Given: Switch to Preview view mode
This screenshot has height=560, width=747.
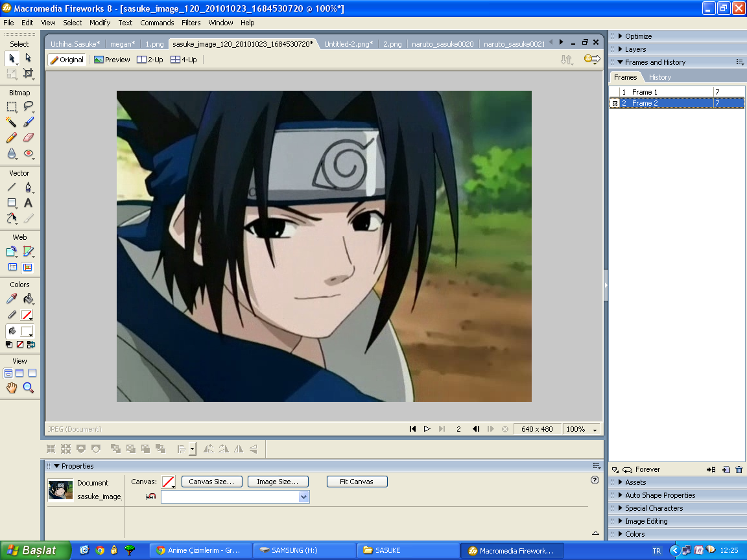Looking at the screenshot, I should tap(112, 60).
